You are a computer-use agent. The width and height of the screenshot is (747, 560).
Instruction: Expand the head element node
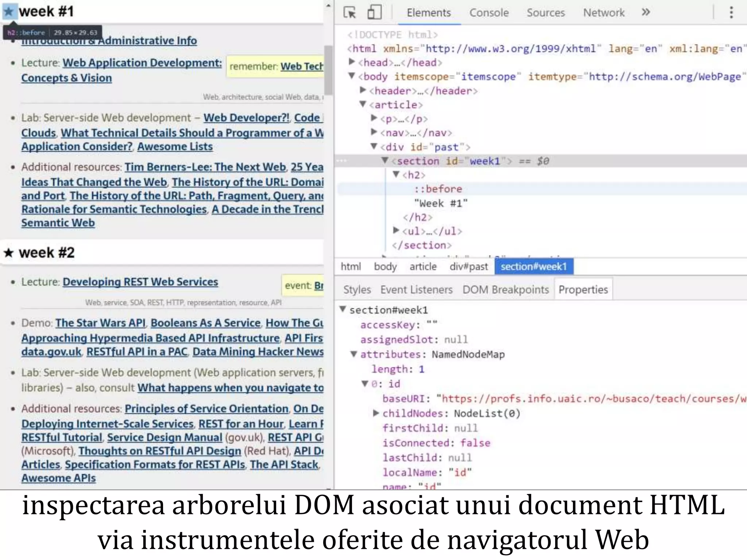tap(352, 62)
